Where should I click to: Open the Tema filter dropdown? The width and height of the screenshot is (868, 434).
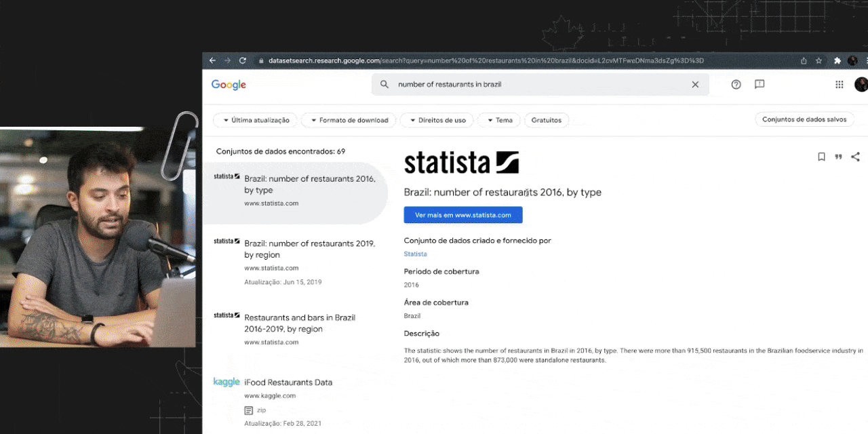tap(499, 120)
